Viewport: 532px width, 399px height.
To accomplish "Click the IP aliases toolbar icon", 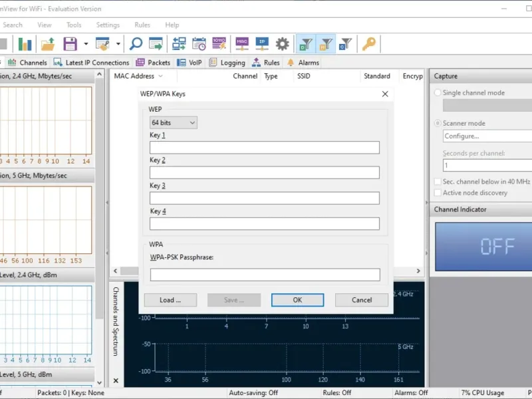I will [x=262, y=45].
